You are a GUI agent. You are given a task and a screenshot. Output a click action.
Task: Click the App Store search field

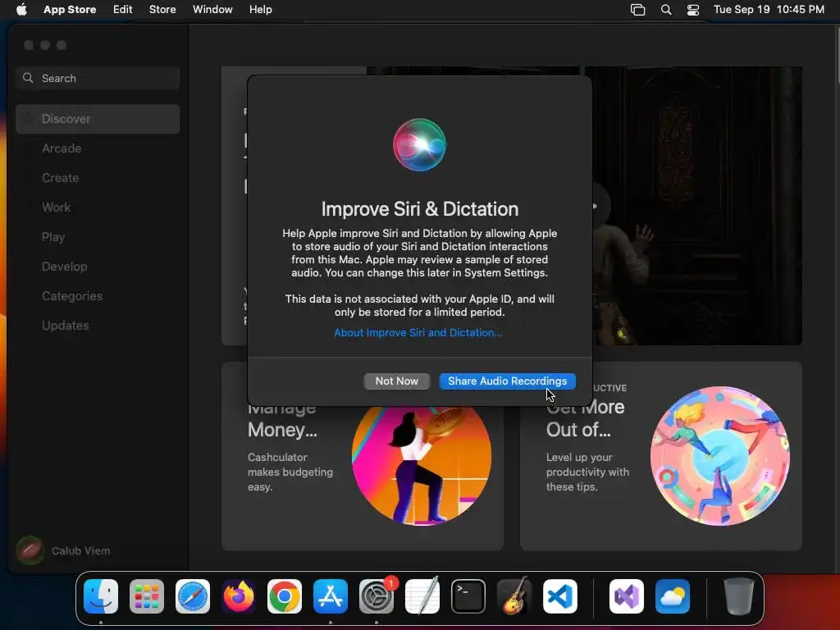[x=98, y=78]
